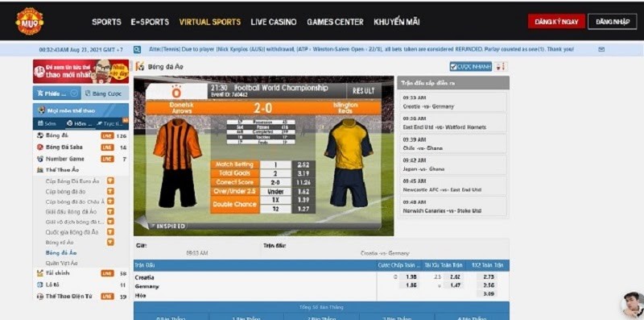
Task: Open the announcement search icon
Action: coord(137,49)
